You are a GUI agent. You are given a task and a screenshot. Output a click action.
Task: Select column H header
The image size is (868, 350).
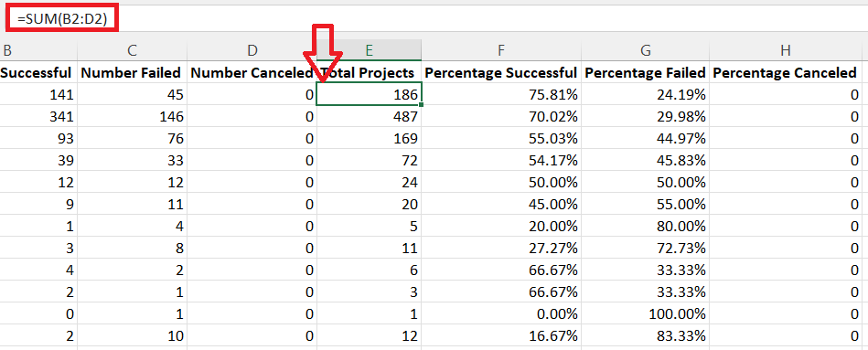pyautogui.click(x=786, y=50)
